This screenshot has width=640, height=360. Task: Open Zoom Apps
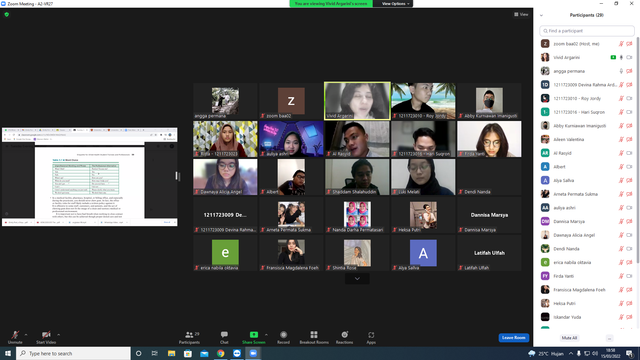pos(371,337)
